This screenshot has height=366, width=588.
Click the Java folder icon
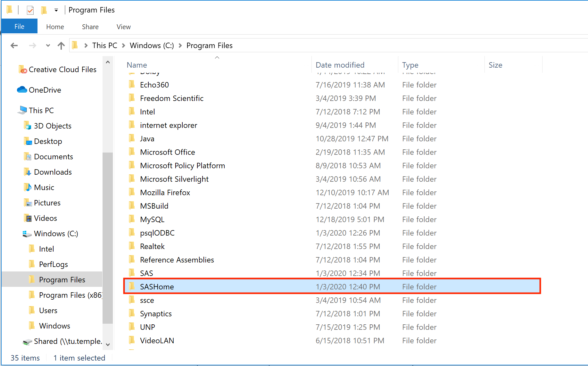132,138
